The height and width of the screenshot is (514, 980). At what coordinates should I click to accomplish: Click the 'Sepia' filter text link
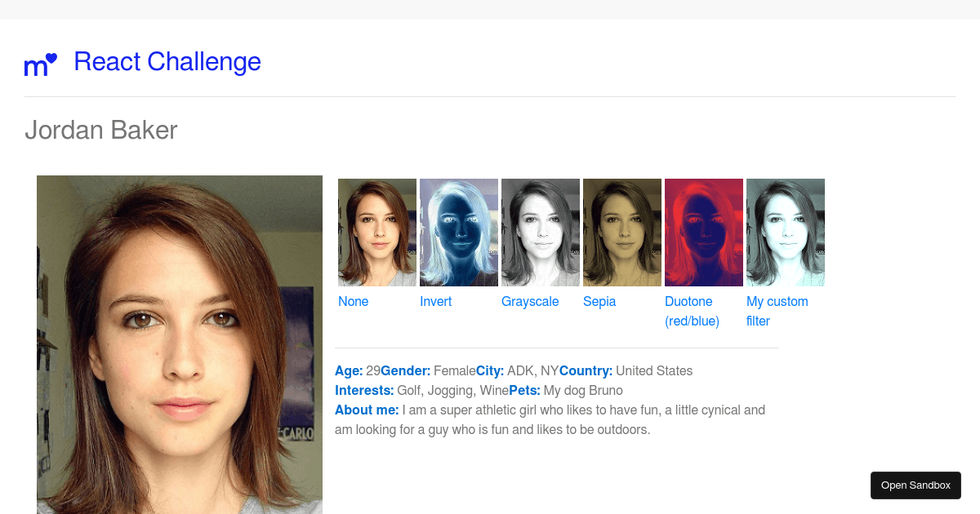click(599, 302)
